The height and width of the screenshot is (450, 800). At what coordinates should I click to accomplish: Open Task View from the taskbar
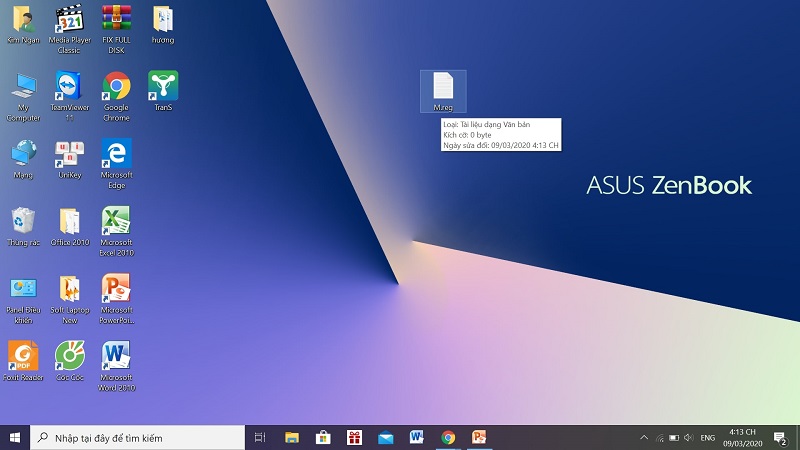point(260,437)
